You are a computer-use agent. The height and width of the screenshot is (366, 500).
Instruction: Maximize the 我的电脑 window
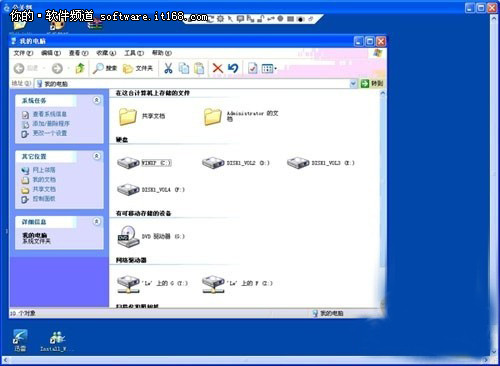(x=370, y=41)
